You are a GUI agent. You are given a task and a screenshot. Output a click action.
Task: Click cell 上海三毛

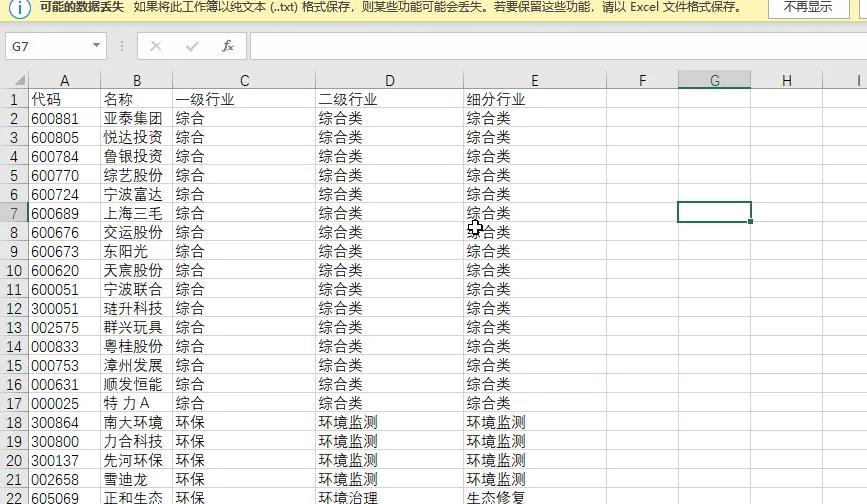pos(137,213)
